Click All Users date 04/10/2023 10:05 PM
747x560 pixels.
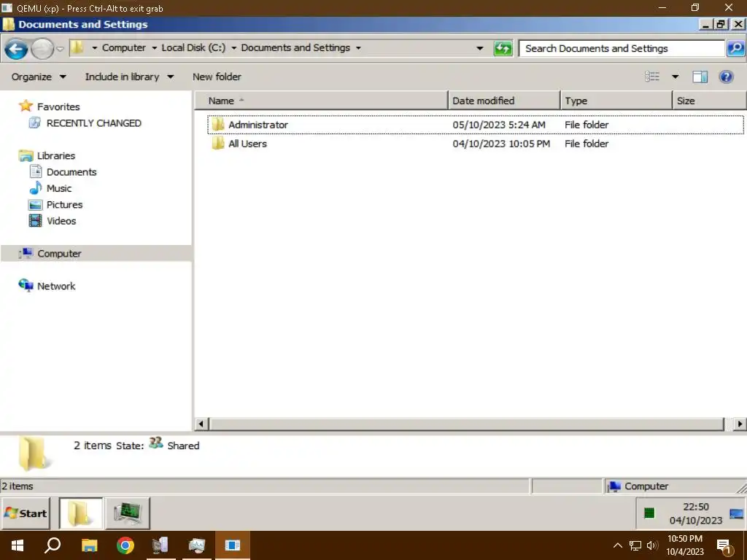coord(501,144)
